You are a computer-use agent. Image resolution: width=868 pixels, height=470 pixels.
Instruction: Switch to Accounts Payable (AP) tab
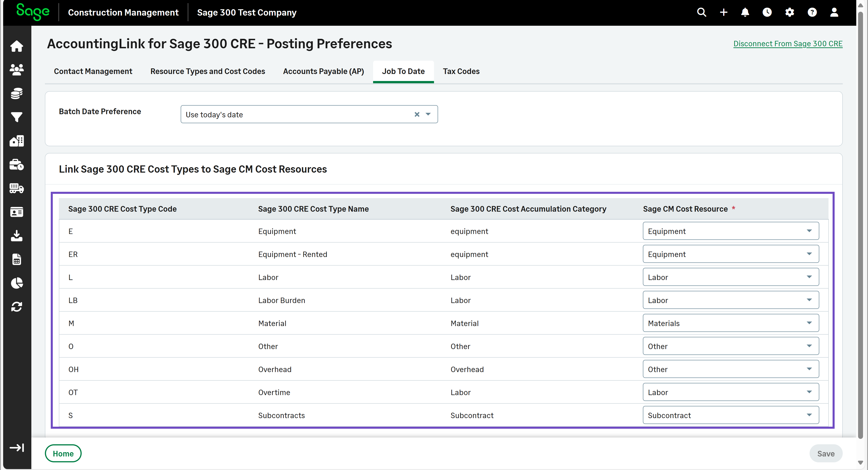point(323,71)
